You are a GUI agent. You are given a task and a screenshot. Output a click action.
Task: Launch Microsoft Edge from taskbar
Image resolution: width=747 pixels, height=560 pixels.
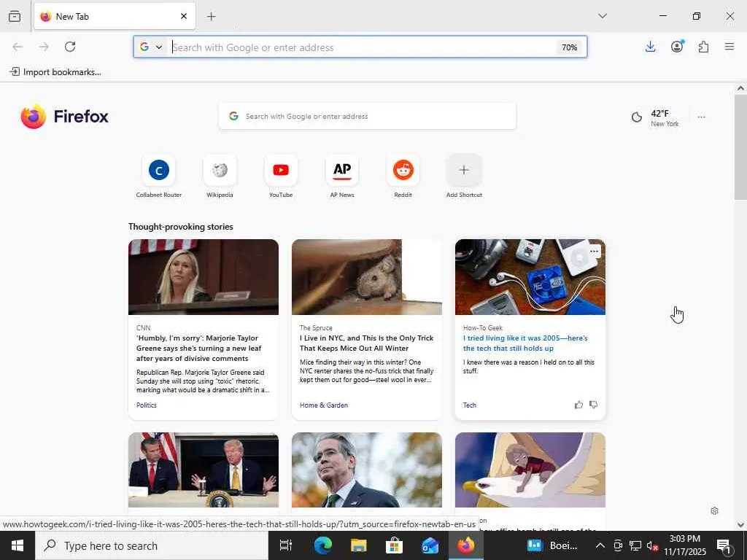322,545
